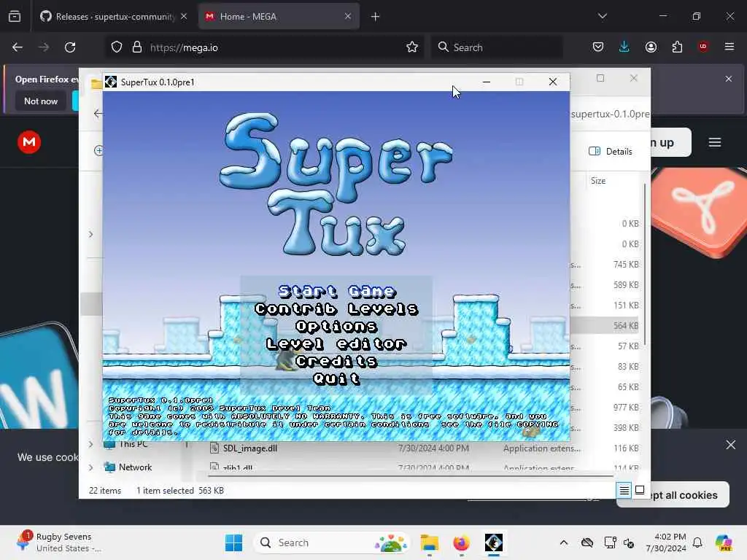Open Options in SuperTux menu
This screenshot has height=560, width=747.
pyautogui.click(x=336, y=326)
